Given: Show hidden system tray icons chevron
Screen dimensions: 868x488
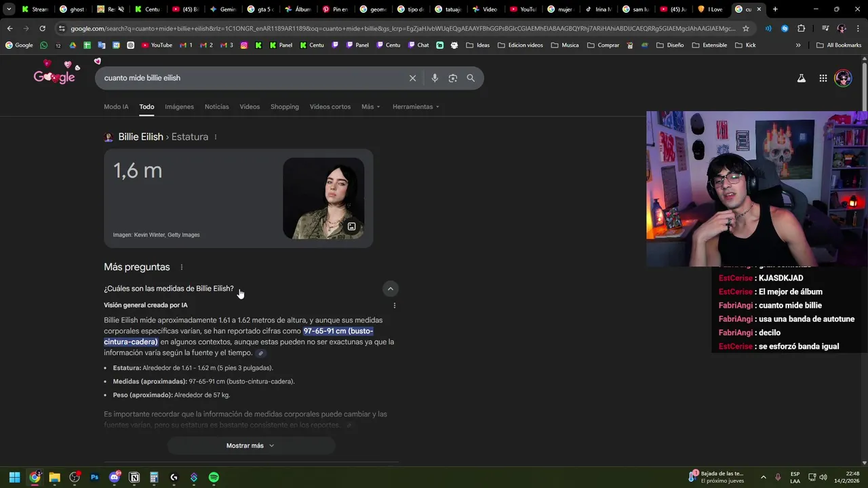Looking at the screenshot, I should [x=763, y=477].
